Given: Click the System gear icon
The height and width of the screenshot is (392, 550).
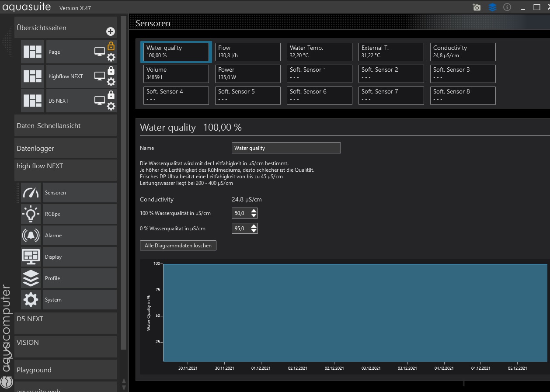Looking at the screenshot, I should 31,300.
